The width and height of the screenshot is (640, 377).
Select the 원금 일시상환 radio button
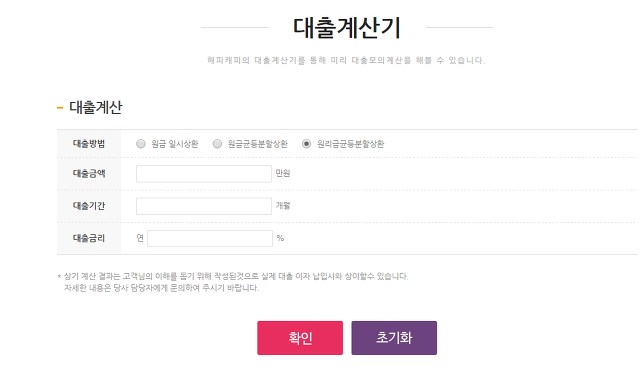pyautogui.click(x=141, y=144)
